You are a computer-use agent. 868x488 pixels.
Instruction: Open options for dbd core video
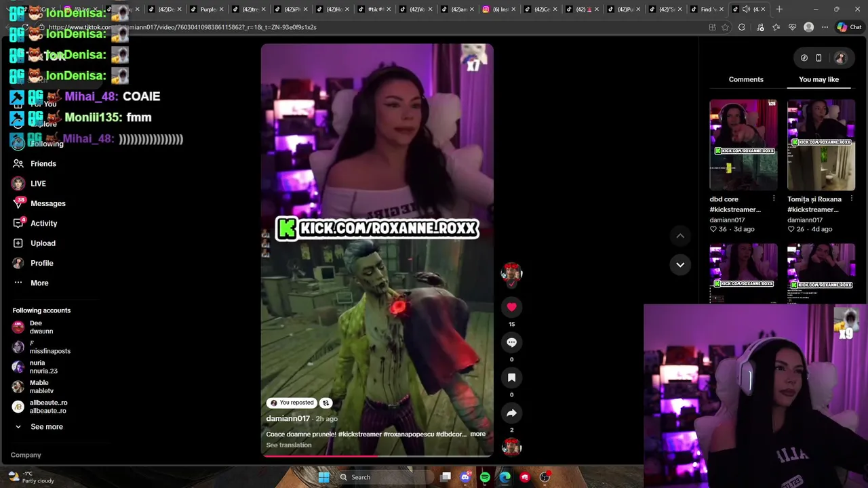click(x=774, y=199)
